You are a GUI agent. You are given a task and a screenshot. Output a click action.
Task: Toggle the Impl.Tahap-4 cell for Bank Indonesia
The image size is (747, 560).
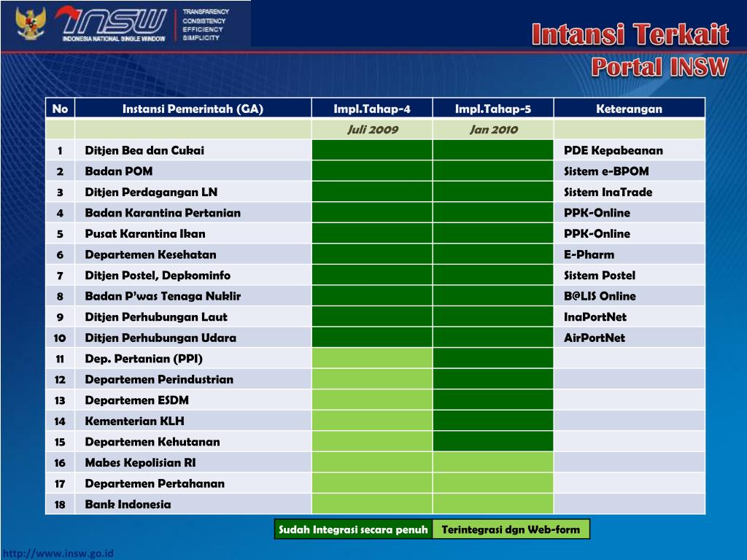(372, 504)
